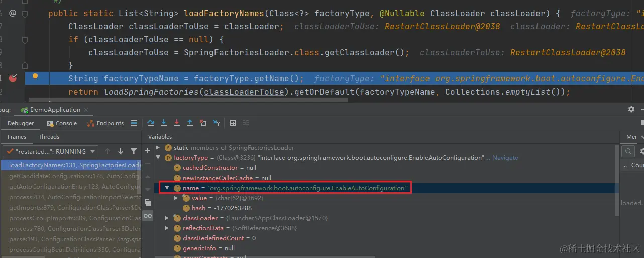
Task: Open the Mer tab dropdown chevron
Action: coord(642,137)
